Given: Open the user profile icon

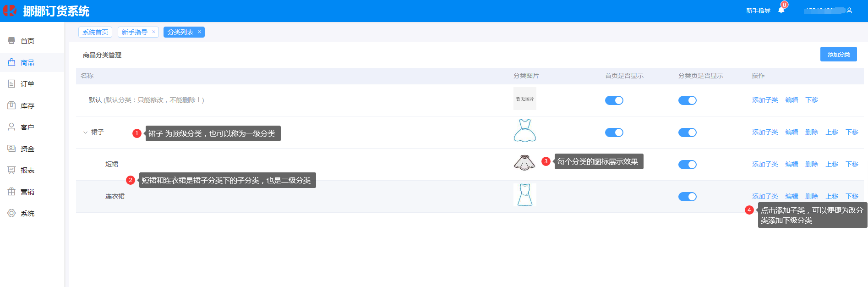Looking at the screenshot, I should point(849,11).
